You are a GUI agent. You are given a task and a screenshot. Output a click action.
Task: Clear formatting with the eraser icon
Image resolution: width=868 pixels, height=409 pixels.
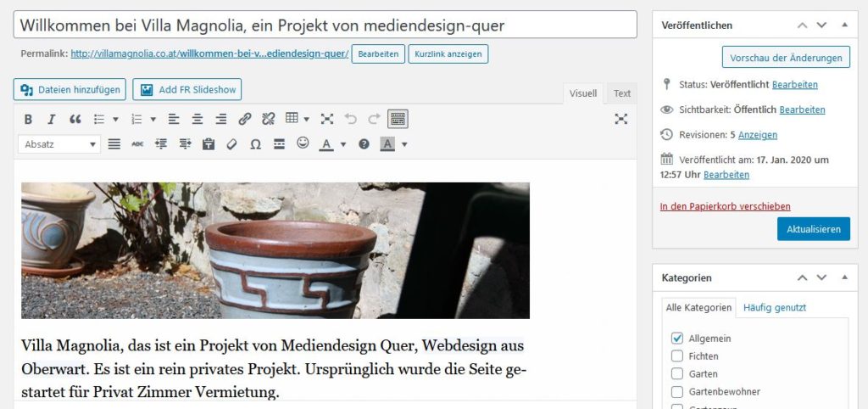click(232, 144)
